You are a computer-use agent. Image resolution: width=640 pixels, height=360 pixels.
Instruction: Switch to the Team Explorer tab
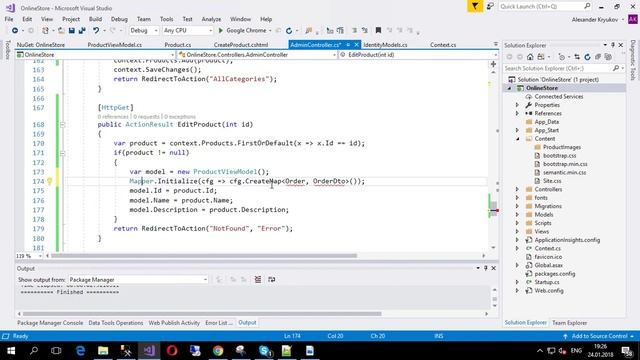coord(569,323)
